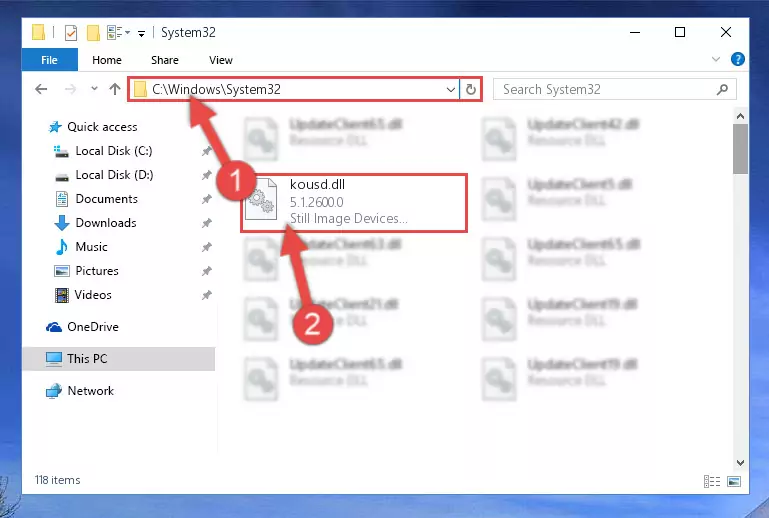Screen dimensions: 769x518
Task: Expand the ribbon with the chevron
Action: tap(716, 59)
